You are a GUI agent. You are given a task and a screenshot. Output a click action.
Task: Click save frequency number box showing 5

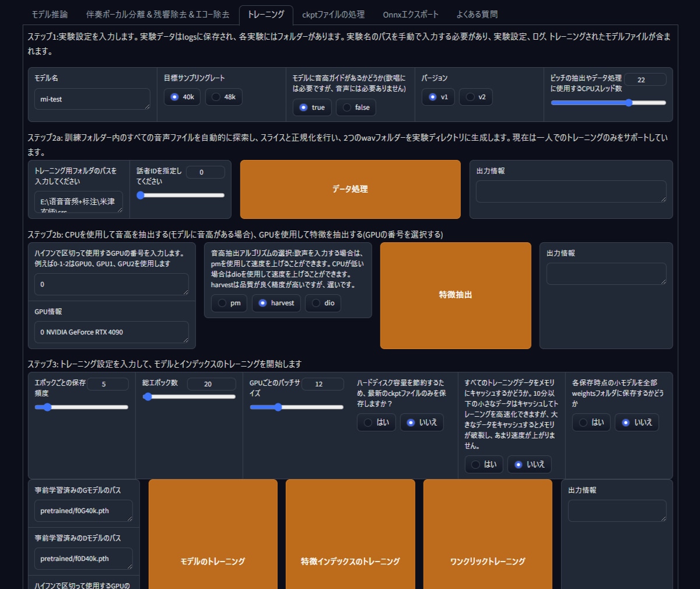(x=108, y=384)
